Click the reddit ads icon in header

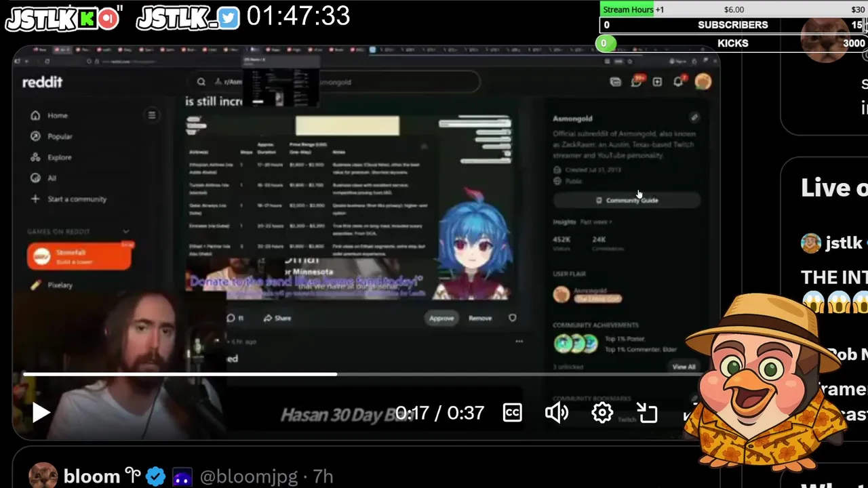point(616,82)
